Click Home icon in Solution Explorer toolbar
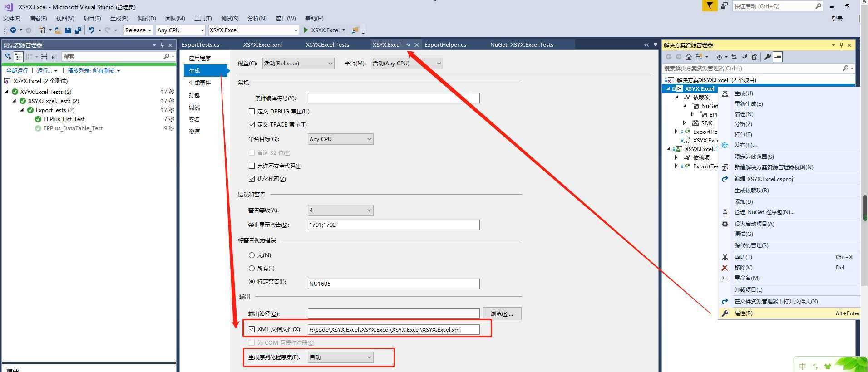This screenshot has width=868, height=372. point(689,57)
